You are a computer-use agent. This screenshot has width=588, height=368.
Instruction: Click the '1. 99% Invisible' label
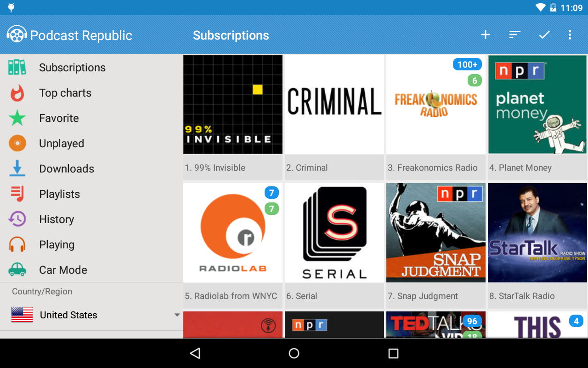tap(215, 167)
